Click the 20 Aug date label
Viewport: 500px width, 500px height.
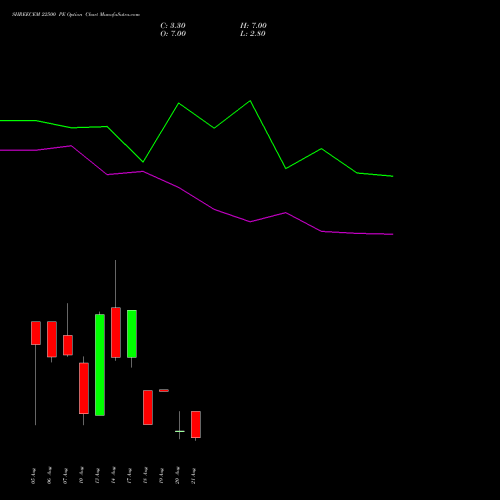177,476
